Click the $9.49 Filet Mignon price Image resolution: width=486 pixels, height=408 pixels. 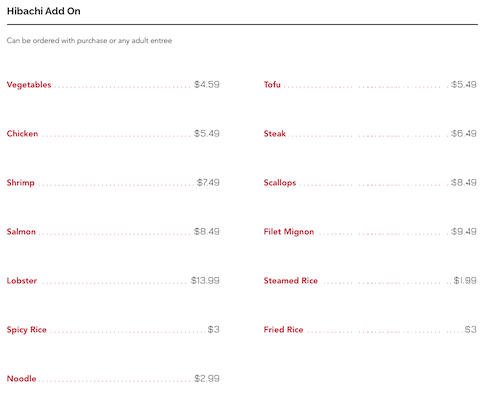click(x=464, y=231)
